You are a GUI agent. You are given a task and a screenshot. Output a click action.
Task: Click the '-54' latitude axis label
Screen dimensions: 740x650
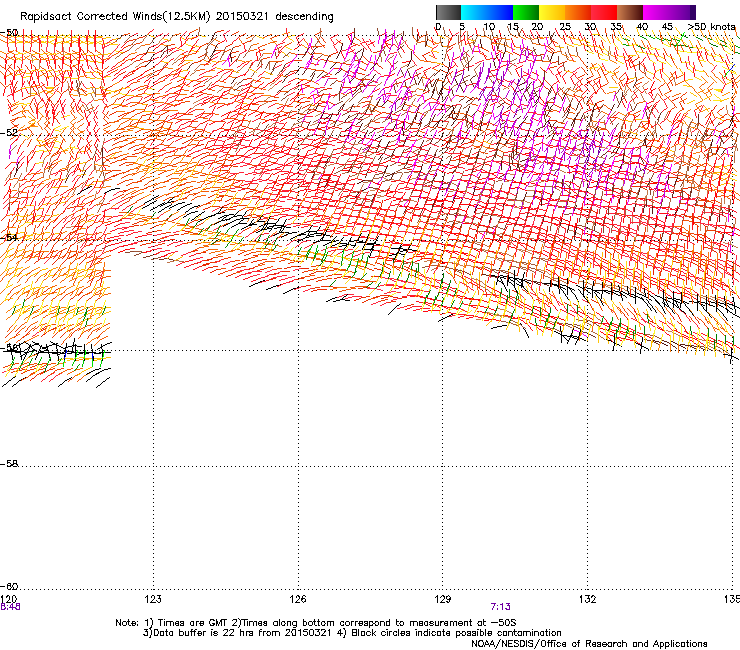click(9, 237)
